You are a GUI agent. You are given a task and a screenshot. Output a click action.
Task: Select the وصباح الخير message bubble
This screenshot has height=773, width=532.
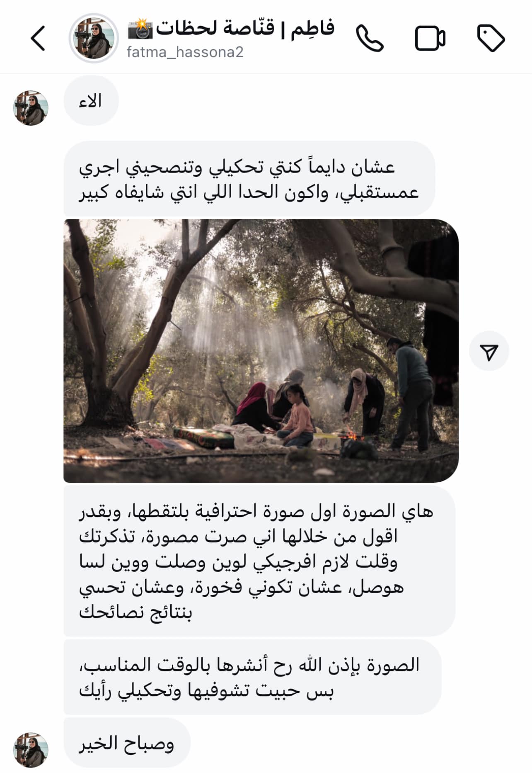127,742
